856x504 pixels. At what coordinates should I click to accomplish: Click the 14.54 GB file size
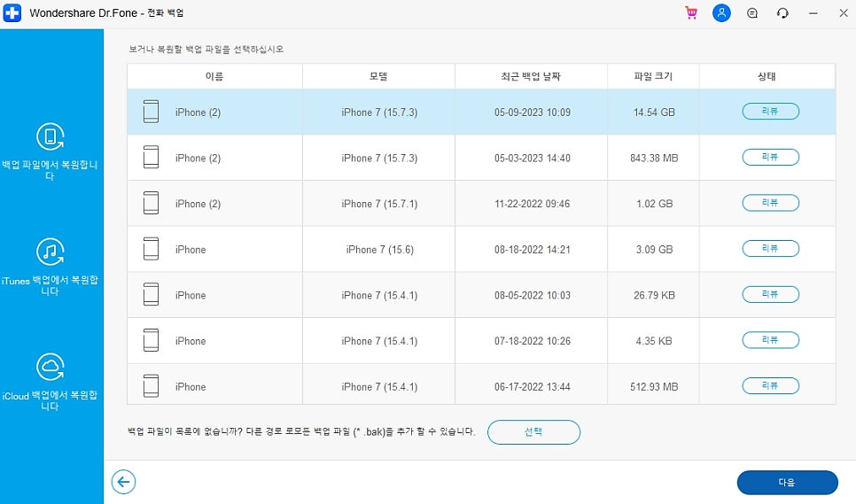click(x=654, y=112)
